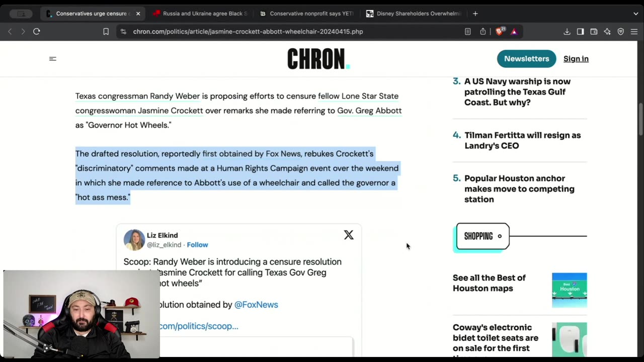This screenshot has width=644, height=362.
Task: Open Popular Houston anchor story
Action: [519, 189]
